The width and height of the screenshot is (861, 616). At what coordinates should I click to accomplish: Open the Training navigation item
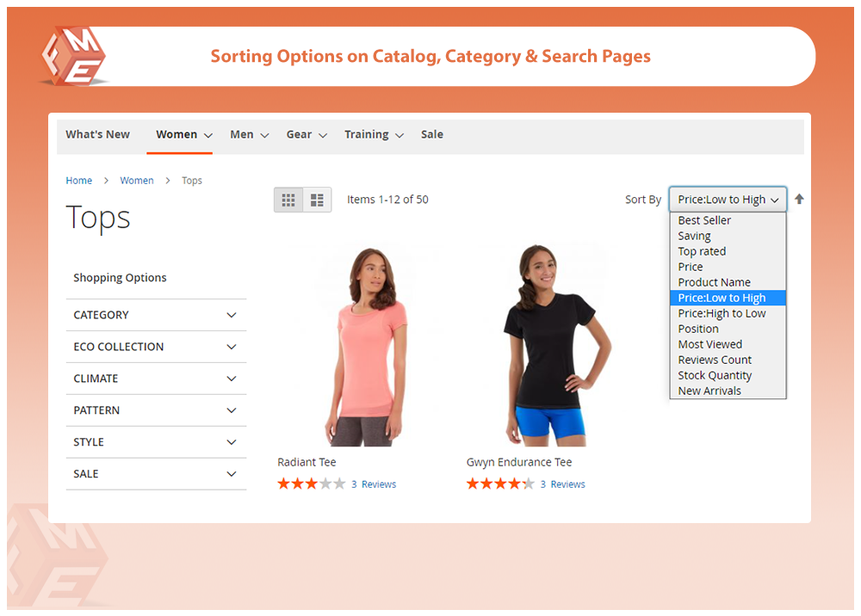pos(366,134)
